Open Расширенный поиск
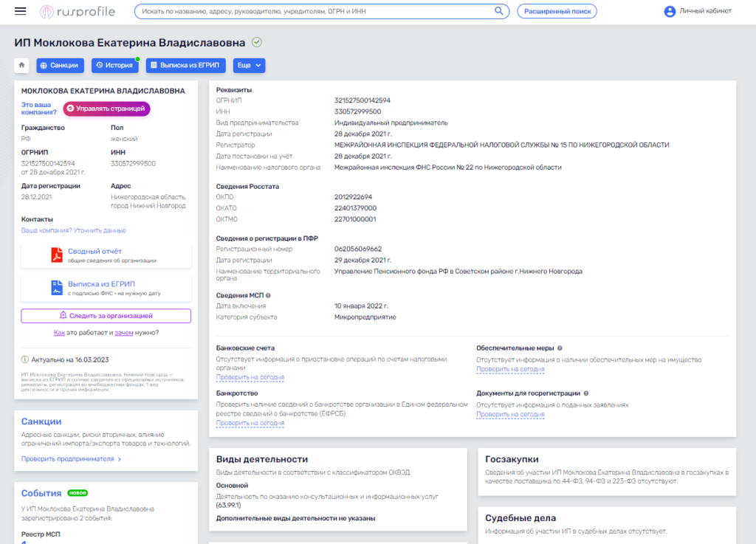 [557, 11]
